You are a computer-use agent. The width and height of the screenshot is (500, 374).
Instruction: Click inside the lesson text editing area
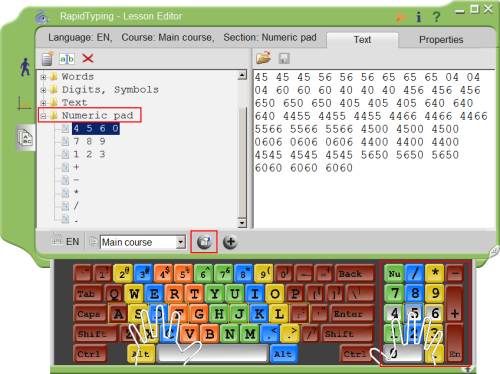click(374, 149)
